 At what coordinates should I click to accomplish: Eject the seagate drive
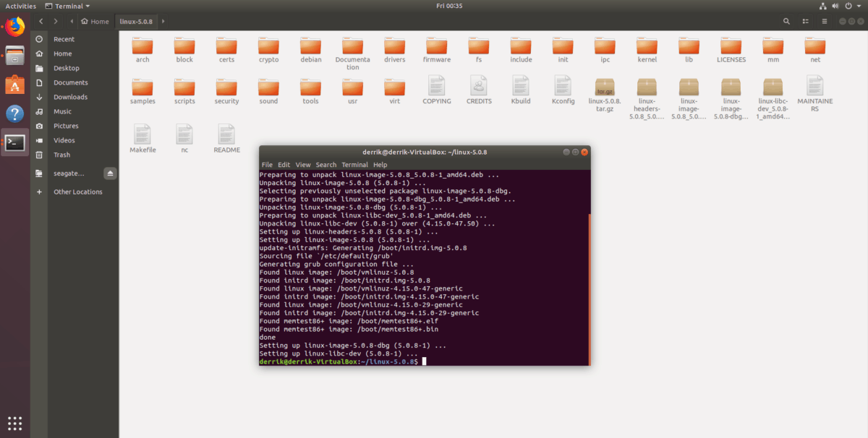click(x=110, y=173)
